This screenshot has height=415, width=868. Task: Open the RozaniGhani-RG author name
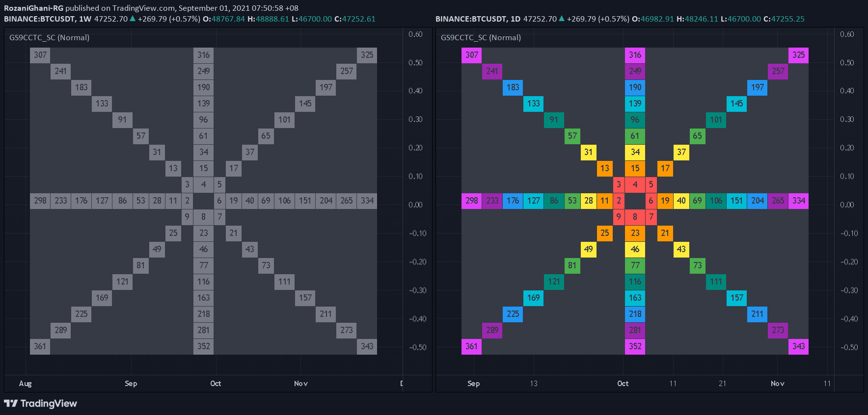click(x=33, y=8)
